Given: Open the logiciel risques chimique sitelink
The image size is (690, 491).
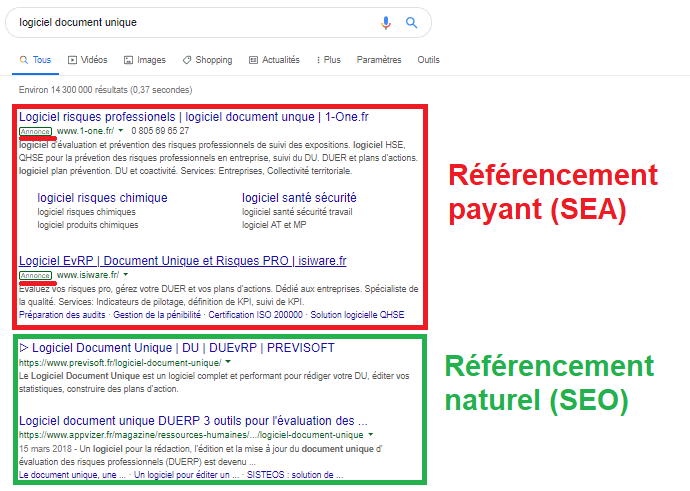Looking at the screenshot, I should [102, 198].
